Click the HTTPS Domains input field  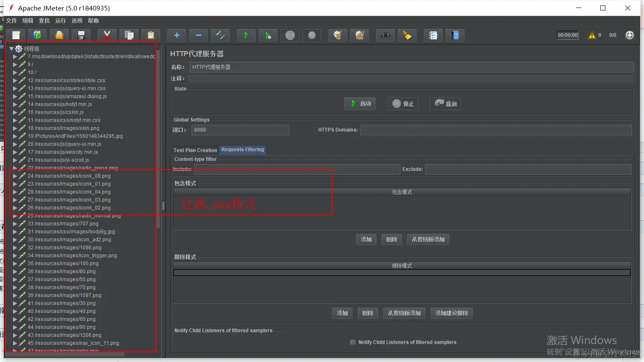(x=496, y=130)
